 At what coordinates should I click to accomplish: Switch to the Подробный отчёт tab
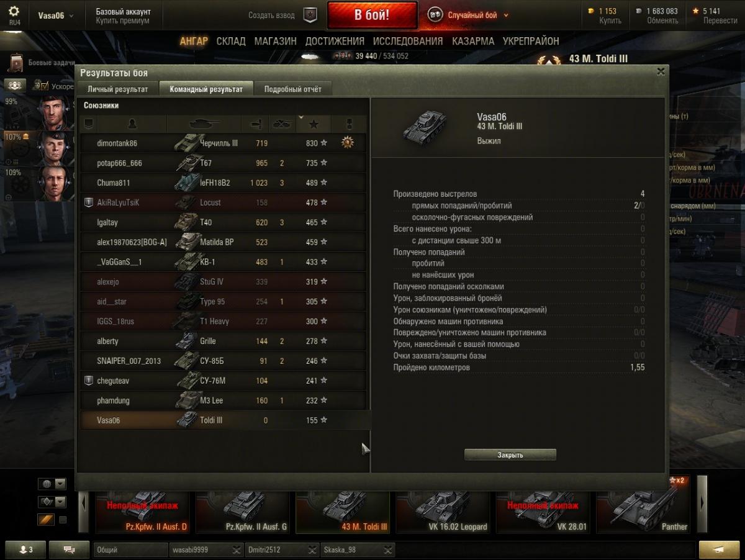(293, 89)
